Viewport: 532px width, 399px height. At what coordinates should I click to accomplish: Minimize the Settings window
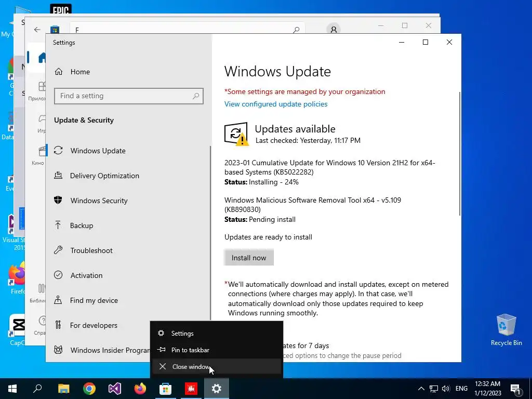click(402, 42)
